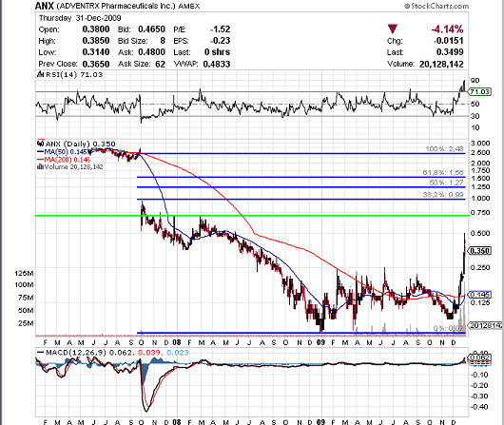This screenshot has height=425, width=504.
Task: Click the P/E value -1.52
Action: pos(221,29)
